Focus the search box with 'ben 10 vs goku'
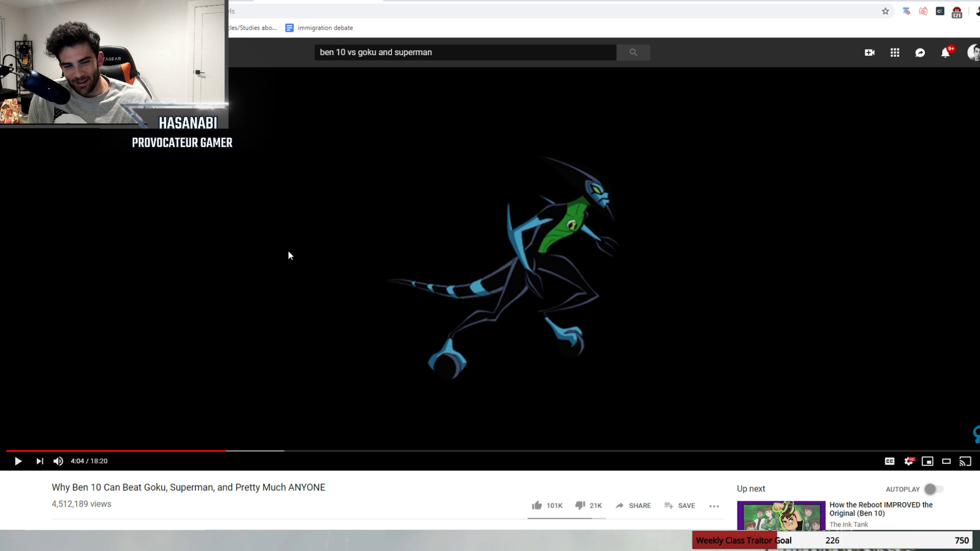This screenshot has width=980, height=551. 466,53
